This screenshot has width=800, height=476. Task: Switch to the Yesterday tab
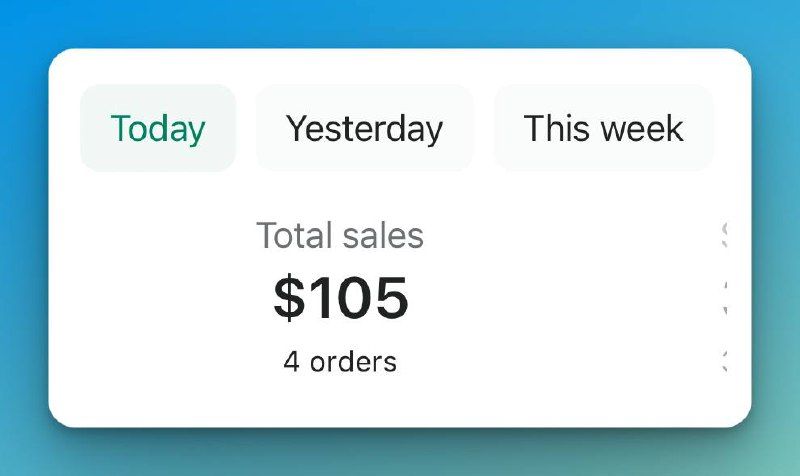point(364,128)
